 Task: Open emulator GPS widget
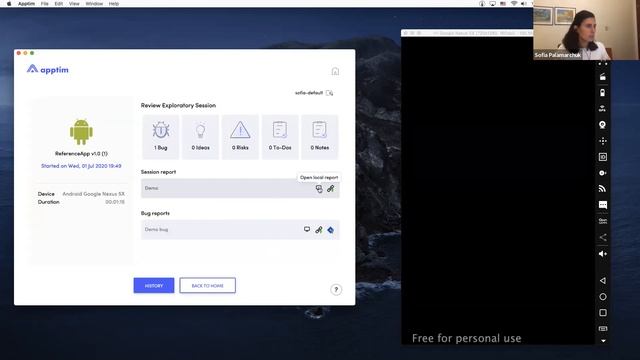pos(603,109)
